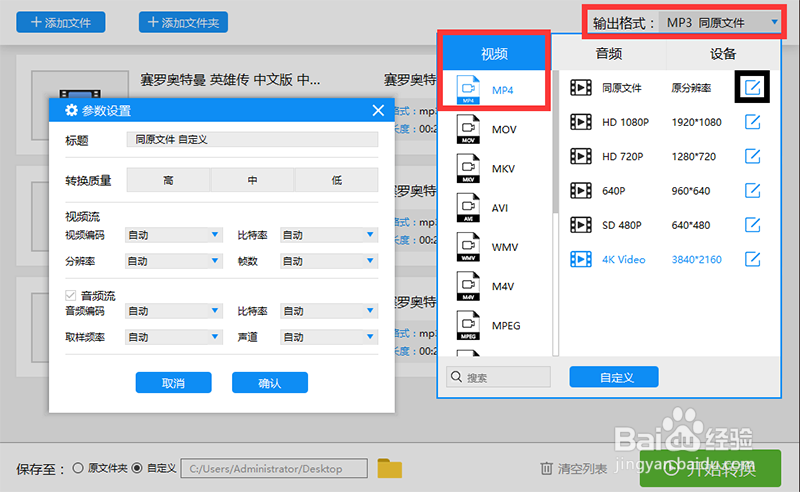This screenshot has width=800, height=492.
Task: Edit parameters for HD 1080P preset
Action: tap(753, 122)
